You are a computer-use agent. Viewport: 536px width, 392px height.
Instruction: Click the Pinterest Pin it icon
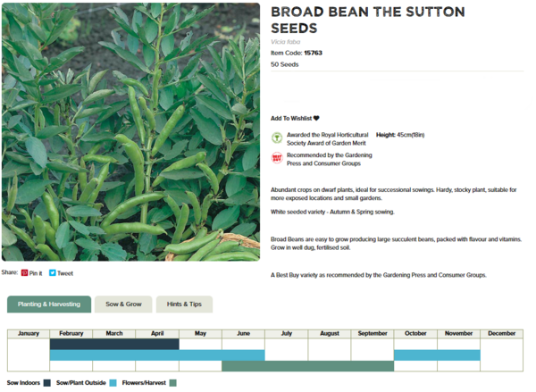[x=25, y=273]
